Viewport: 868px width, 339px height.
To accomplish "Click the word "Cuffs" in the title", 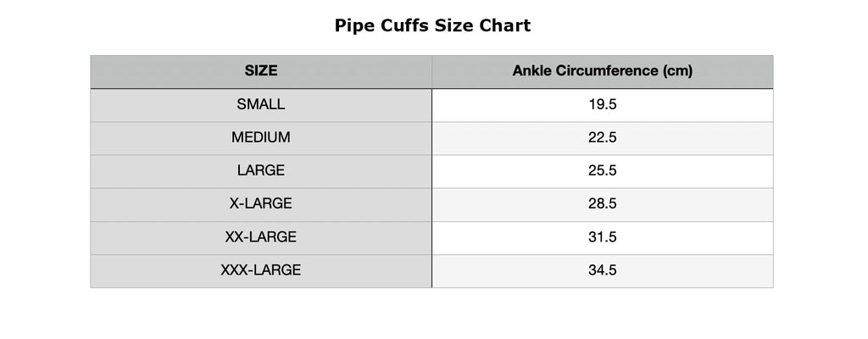I will tap(403, 25).
